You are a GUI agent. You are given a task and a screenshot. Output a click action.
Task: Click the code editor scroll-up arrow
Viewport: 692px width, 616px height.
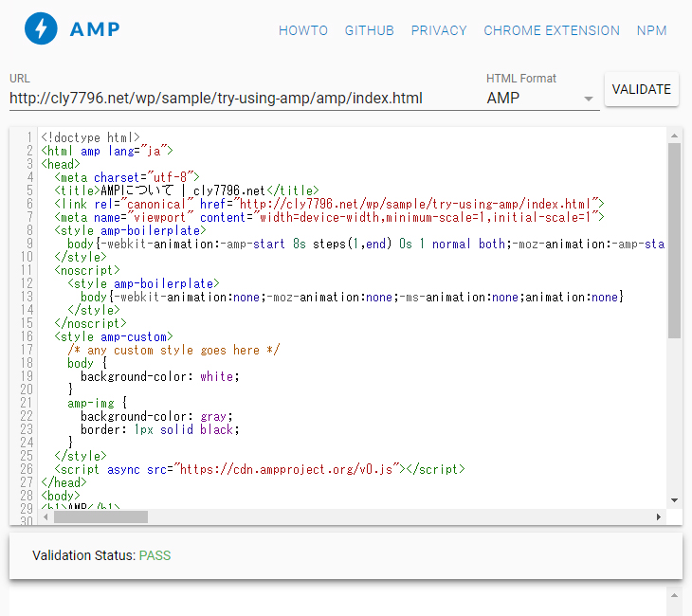pos(674,136)
